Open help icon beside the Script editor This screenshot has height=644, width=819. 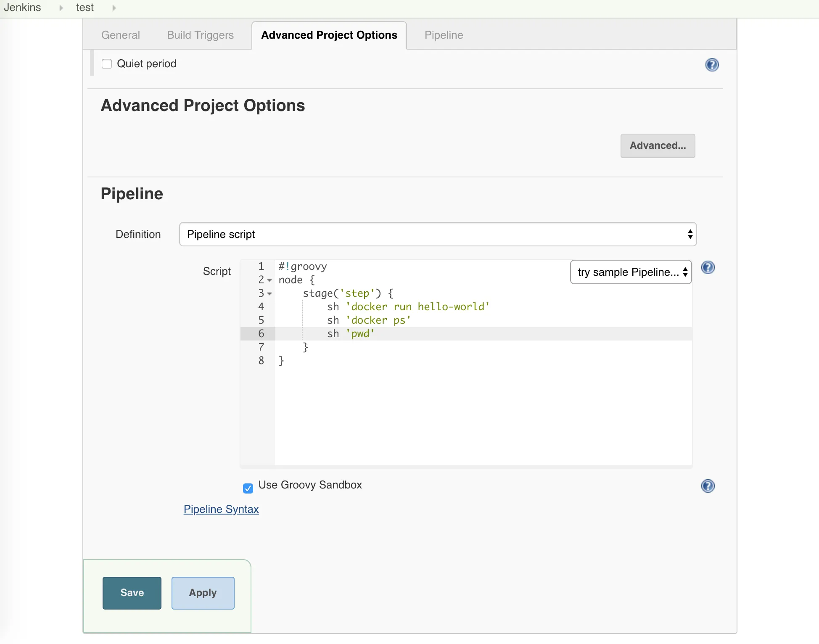click(708, 267)
